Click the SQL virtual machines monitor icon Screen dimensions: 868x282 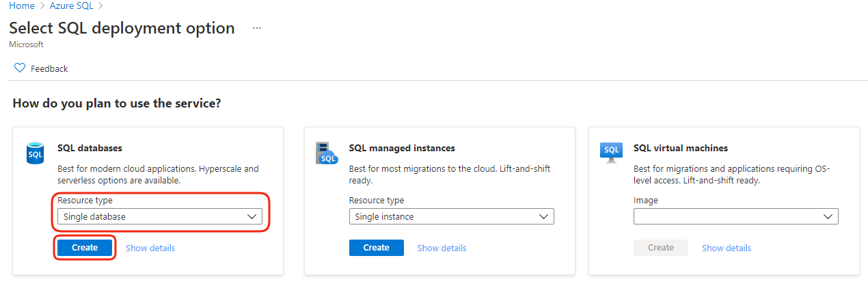(611, 152)
